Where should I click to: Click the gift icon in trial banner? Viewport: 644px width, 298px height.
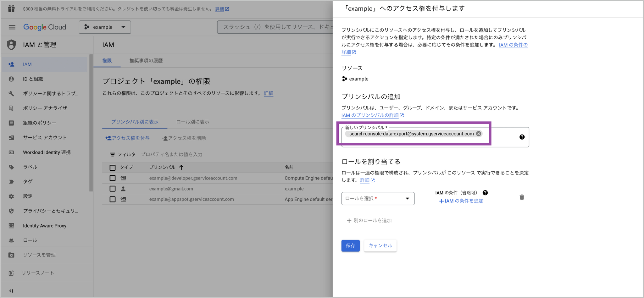(11, 8)
